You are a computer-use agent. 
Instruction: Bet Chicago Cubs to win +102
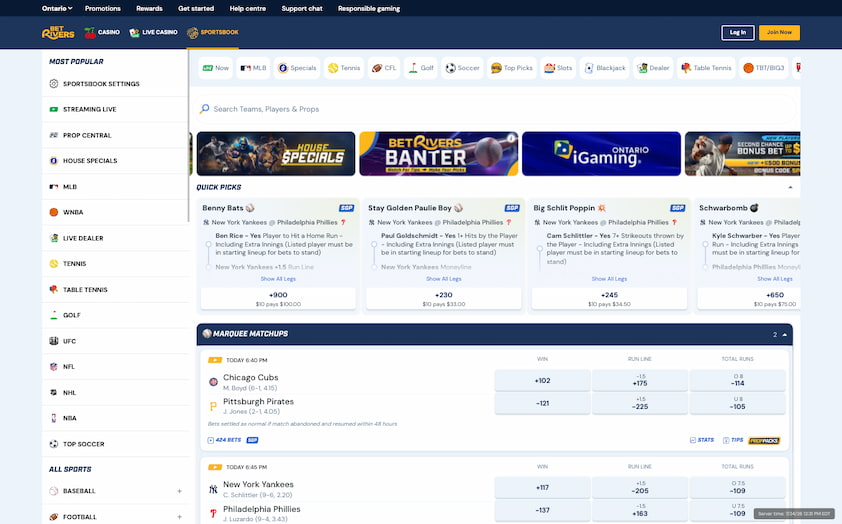pos(542,381)
